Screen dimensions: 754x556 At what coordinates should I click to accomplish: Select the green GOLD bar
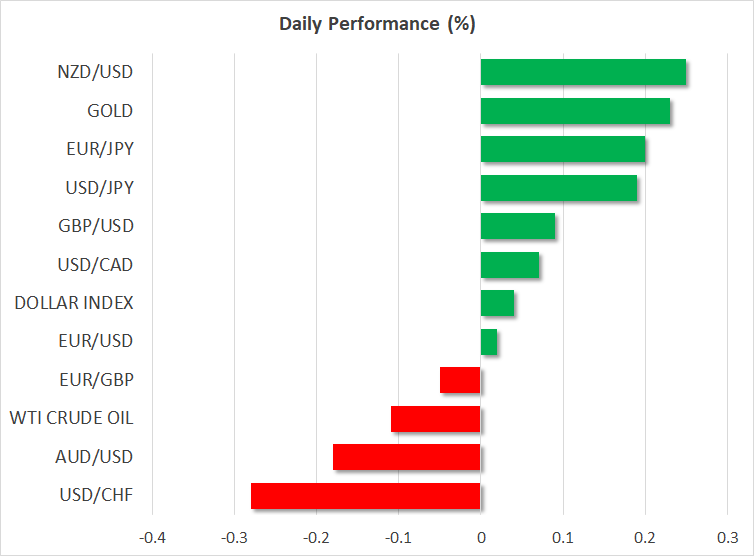(575, 111)
